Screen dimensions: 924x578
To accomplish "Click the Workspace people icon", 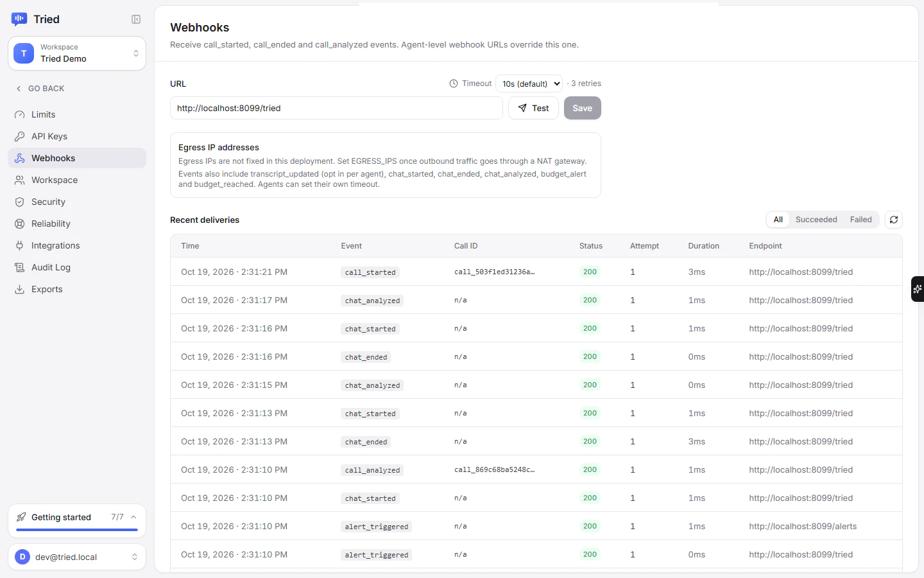I will click(20, 180).
